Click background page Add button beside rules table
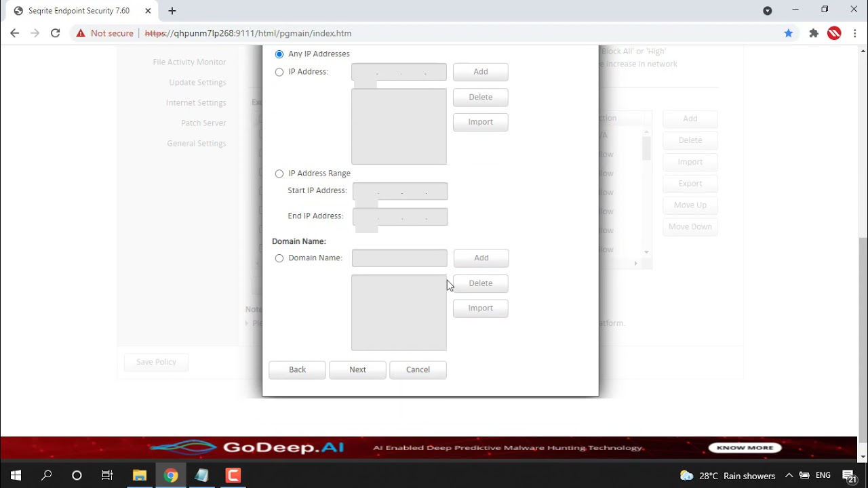This screenshot has height=488, width=868. click(690, 119)
